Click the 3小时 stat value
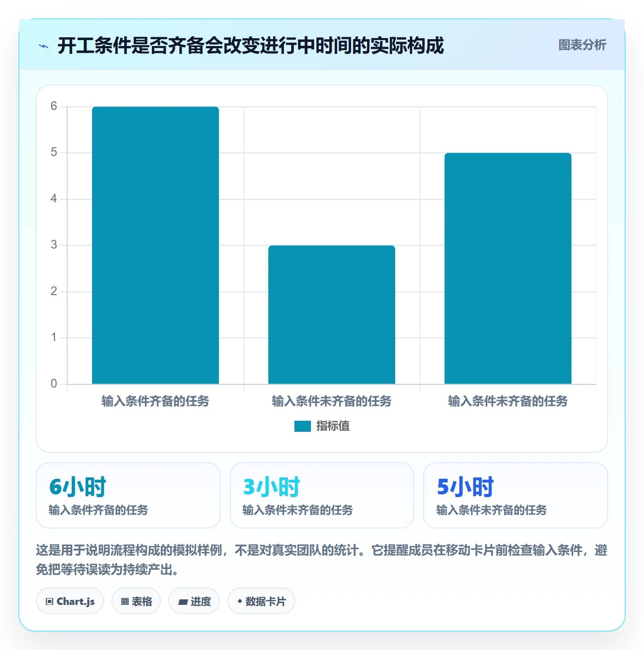The image size is (644, 650). (271, 487)
